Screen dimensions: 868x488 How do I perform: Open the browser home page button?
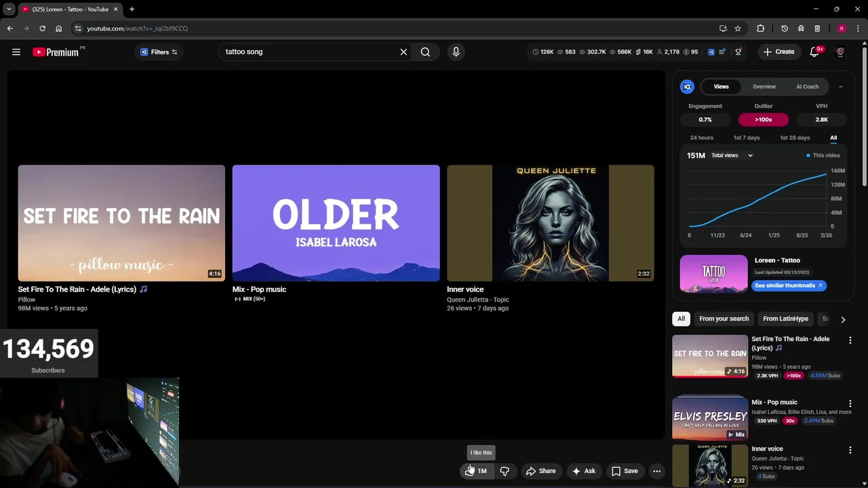pos(58,28)
